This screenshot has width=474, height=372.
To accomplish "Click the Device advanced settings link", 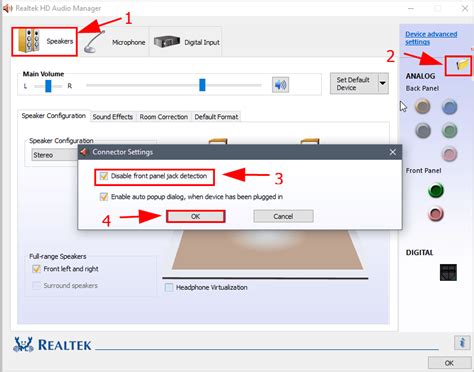I will (431, 38).
